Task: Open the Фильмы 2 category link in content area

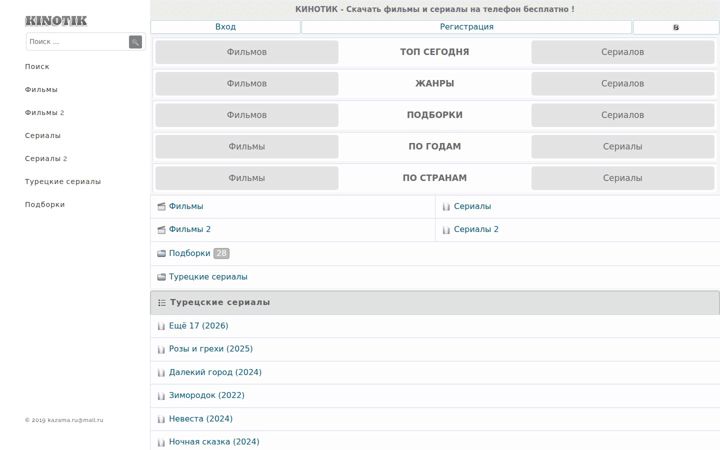Action: [x=190, y=229]
